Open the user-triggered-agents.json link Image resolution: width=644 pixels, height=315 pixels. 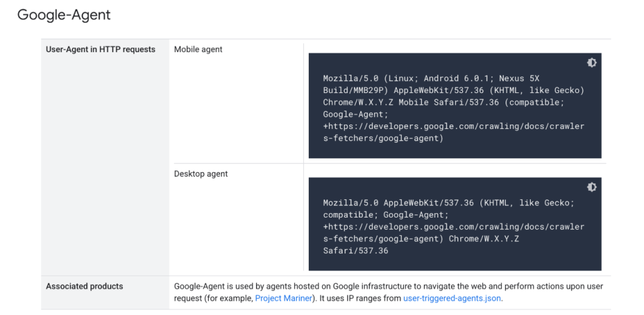[452, 299]
